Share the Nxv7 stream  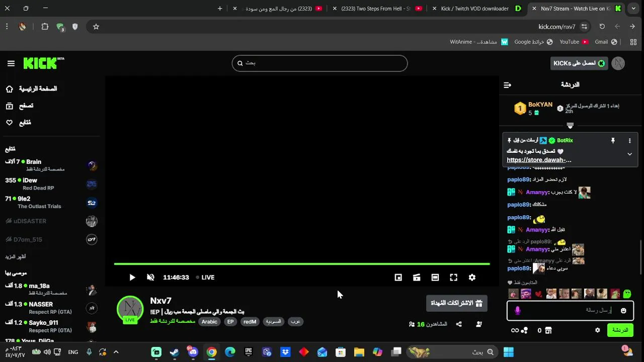point(459,324)
